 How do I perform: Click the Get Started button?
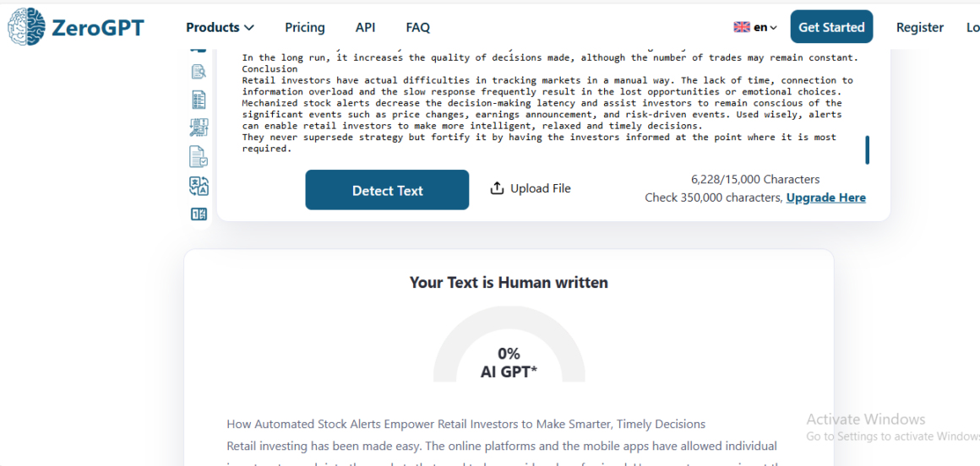tap(831, 27)
